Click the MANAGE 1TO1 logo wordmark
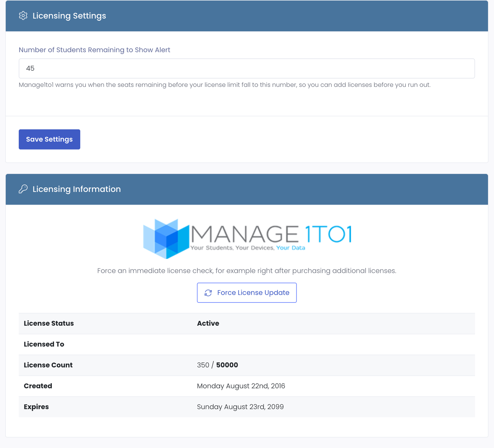 point(271,234)
